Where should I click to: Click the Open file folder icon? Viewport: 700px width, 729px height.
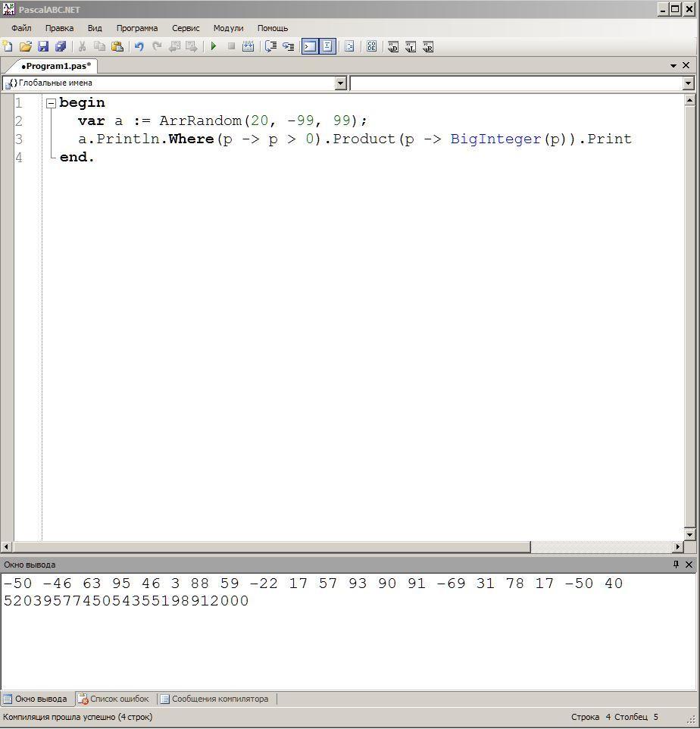pos(25,46)
